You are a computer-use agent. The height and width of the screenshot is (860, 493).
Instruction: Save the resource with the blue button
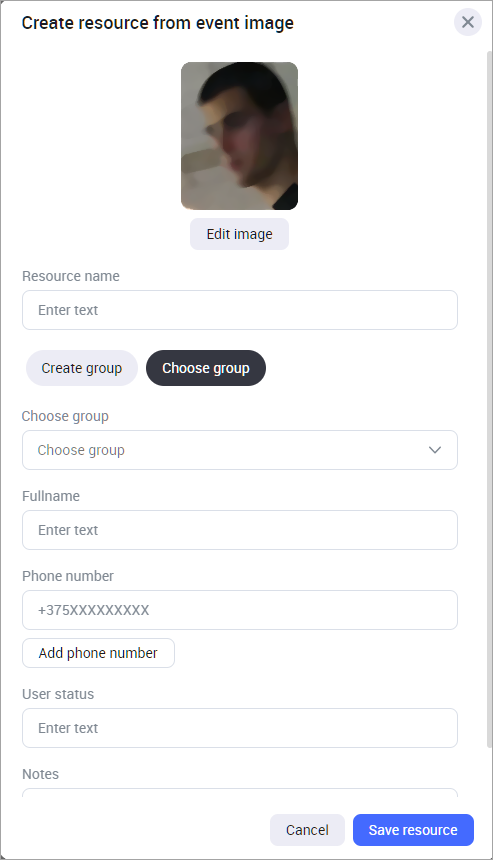tap(413, 830)
